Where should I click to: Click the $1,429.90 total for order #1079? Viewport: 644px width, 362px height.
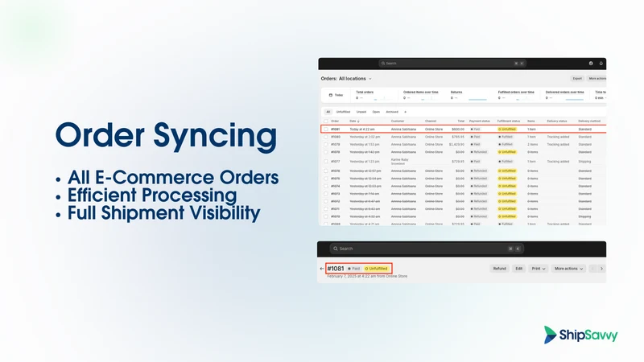tap(456, 145)
